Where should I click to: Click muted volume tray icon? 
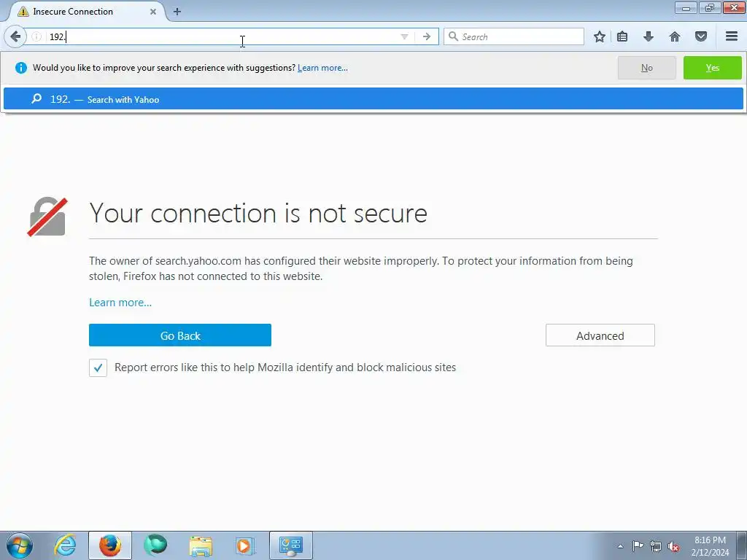pos(673,546)
